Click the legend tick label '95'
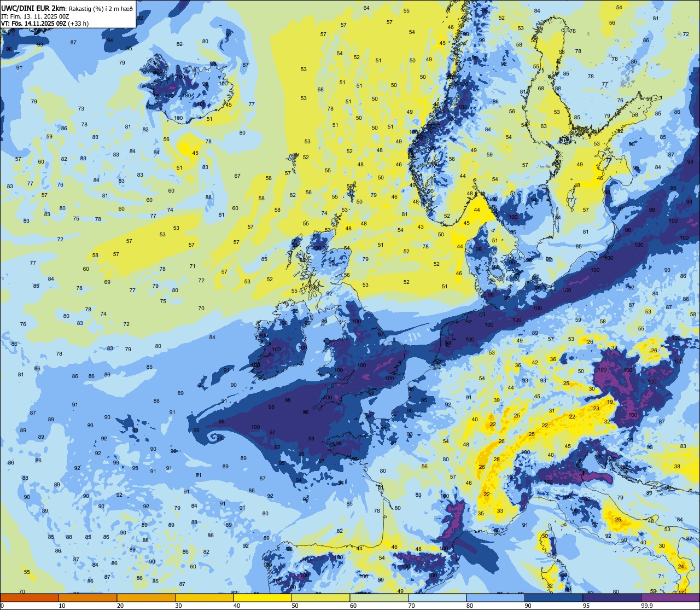This screenshot has width=700, height=610. (586, 606)
